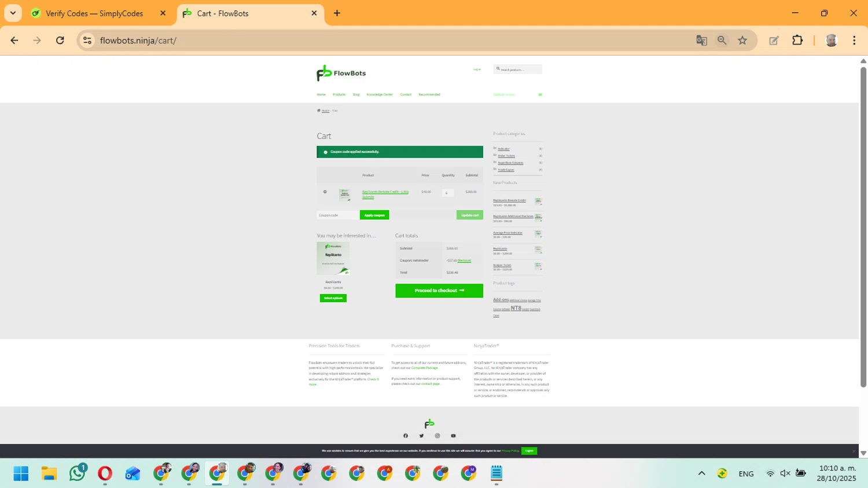This screenshot has width=868, height=488.
Task: Remove the Replikanto Remote Credit item from cart
Action: (325, 192)
